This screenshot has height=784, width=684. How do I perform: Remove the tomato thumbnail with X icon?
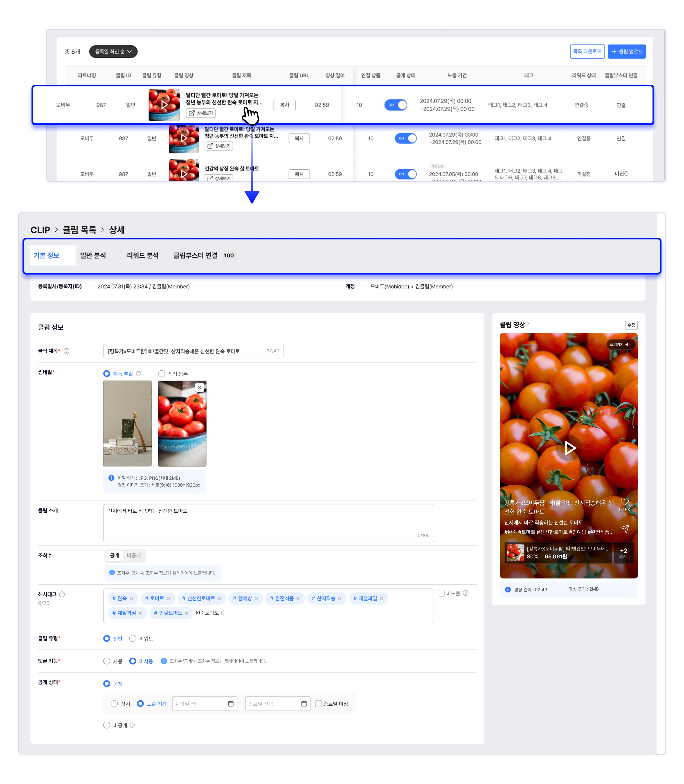199,387
